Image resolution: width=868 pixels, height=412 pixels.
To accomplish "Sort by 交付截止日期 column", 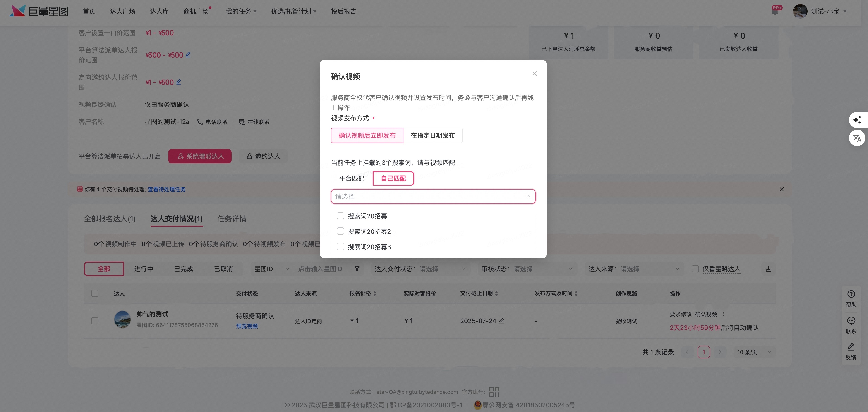I will pos(497,294).
